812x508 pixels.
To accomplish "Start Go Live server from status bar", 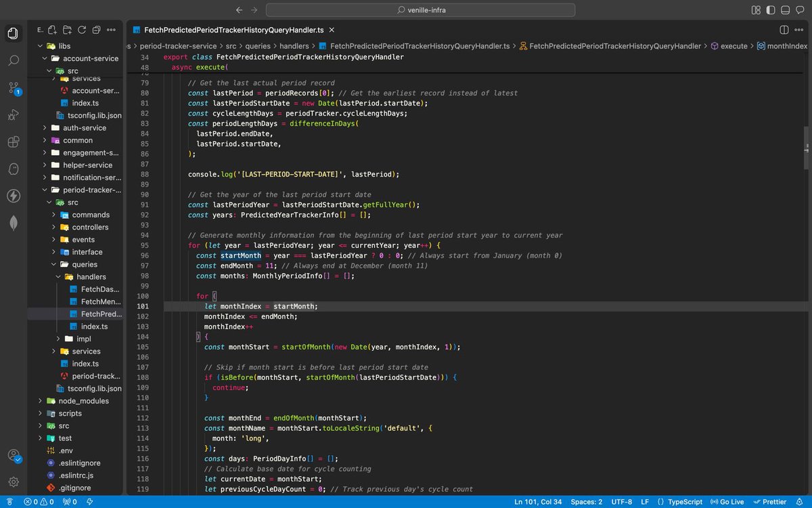I will (x=727, y=502).
